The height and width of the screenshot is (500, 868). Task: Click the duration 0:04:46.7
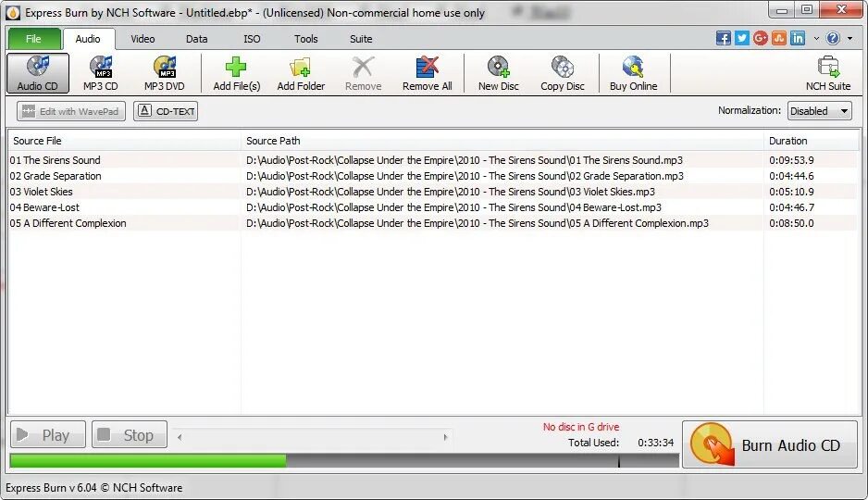click(791, 207)
